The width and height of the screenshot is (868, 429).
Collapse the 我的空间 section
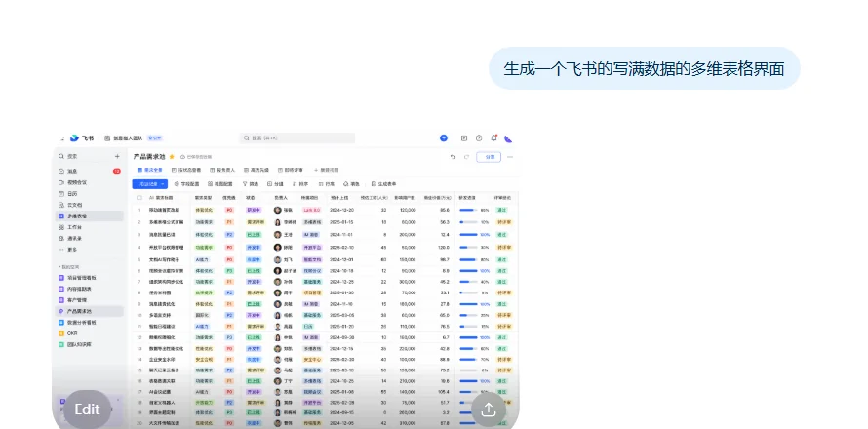point(68,267)
